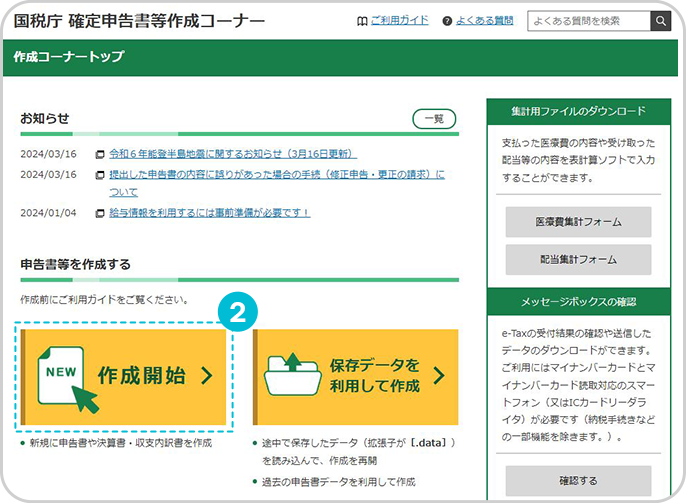Image resolution: width=686 pixels, height=503 pixels.
Task: Click the text 新規に申告書や決算書・収支内訳書を作成
Action: click(x=121, y=443)
